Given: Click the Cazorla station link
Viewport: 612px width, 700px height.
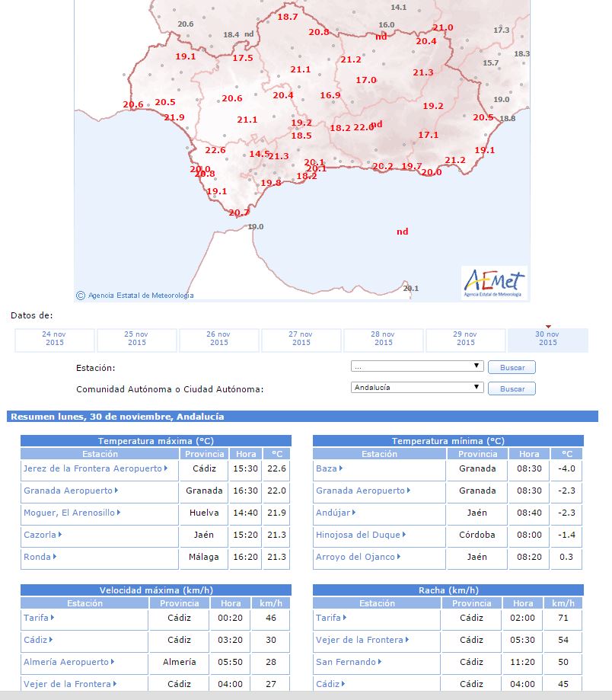Looking at the screenshot, I should pos(40,535).
